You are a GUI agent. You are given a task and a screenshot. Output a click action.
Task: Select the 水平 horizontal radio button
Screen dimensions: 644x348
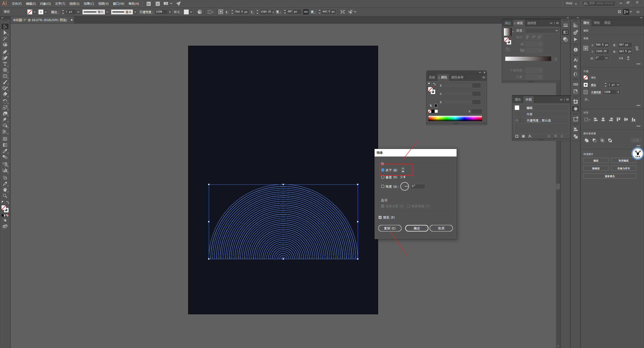coord(383,170)
